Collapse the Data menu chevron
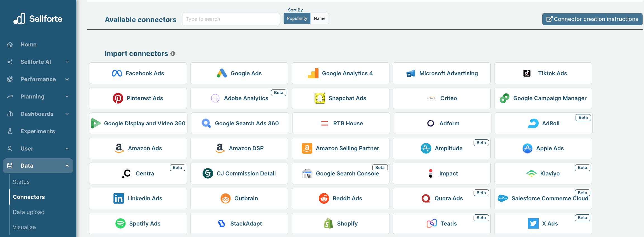Viewport: 644px width, 237px height. coord(67,166)
